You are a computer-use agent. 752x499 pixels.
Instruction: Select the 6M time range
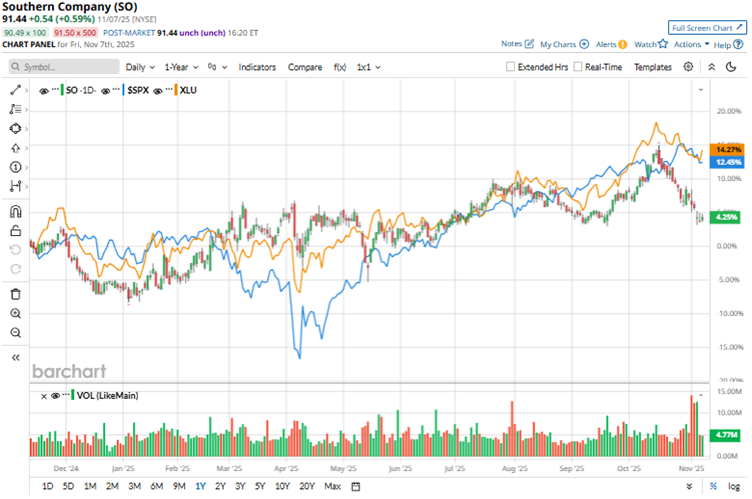(157, 487)
